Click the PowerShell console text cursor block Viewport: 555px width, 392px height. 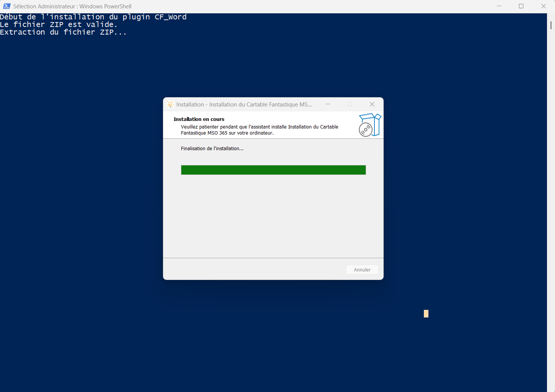426,314
